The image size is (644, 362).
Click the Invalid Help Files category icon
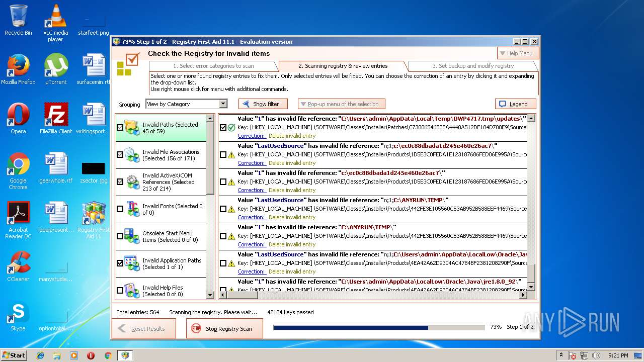pyautogui.click(x=132, y=291)
